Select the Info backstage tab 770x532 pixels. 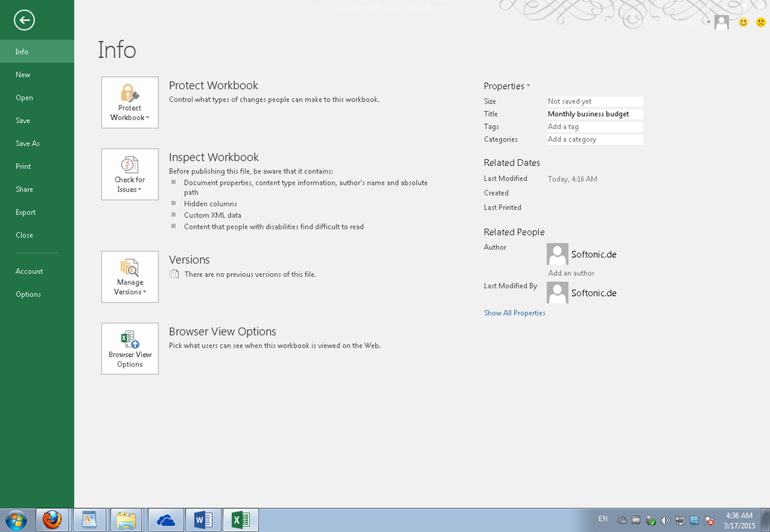(37, 51)
